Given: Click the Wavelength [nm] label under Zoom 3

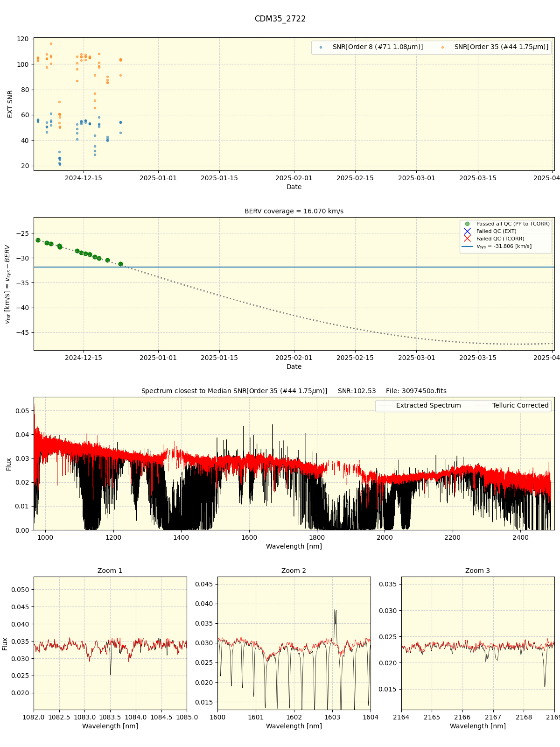Looking at the screenshot, I should (478, 726).
